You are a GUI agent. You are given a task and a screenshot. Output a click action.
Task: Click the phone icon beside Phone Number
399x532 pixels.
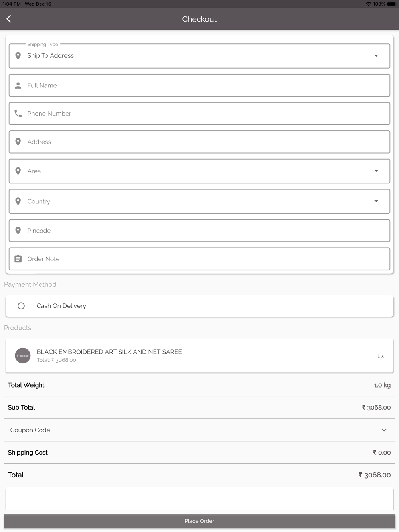click(x=18, y=114)
